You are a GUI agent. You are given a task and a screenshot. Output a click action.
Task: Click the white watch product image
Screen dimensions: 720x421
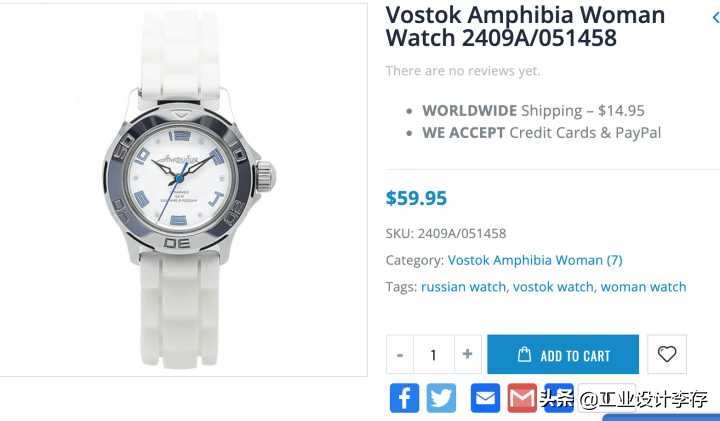183,190
